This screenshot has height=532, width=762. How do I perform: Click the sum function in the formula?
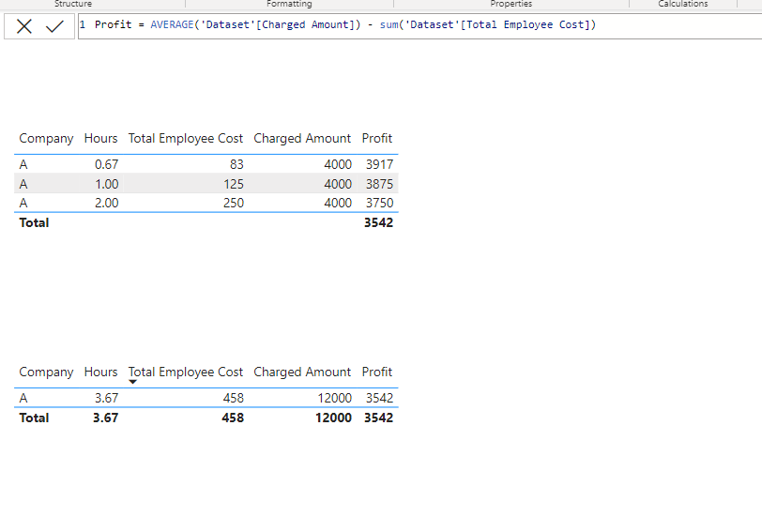pyautogui.click(x=389, y=24)
